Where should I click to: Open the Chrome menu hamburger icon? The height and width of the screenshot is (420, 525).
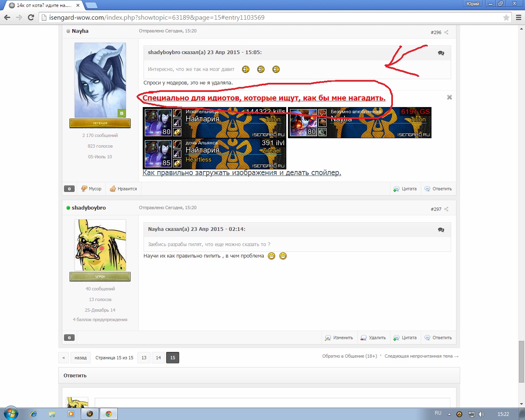[x=518, y=18]
